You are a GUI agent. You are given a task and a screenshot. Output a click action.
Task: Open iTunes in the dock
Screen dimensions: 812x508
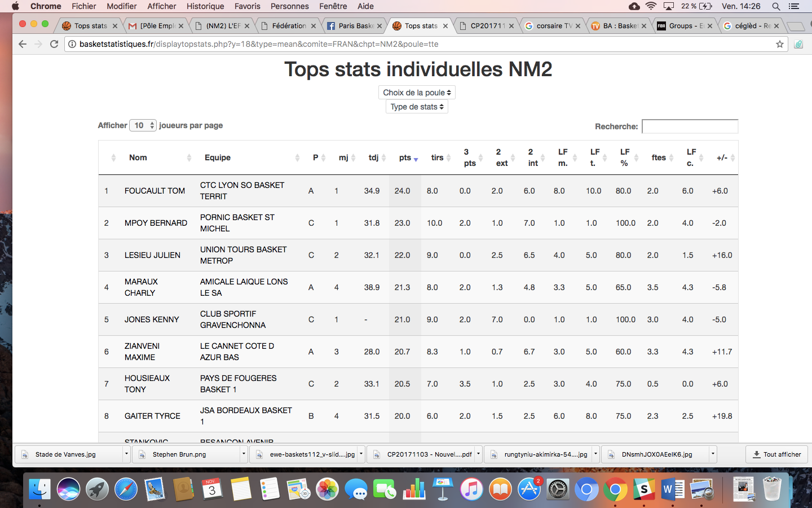(471, 489)
